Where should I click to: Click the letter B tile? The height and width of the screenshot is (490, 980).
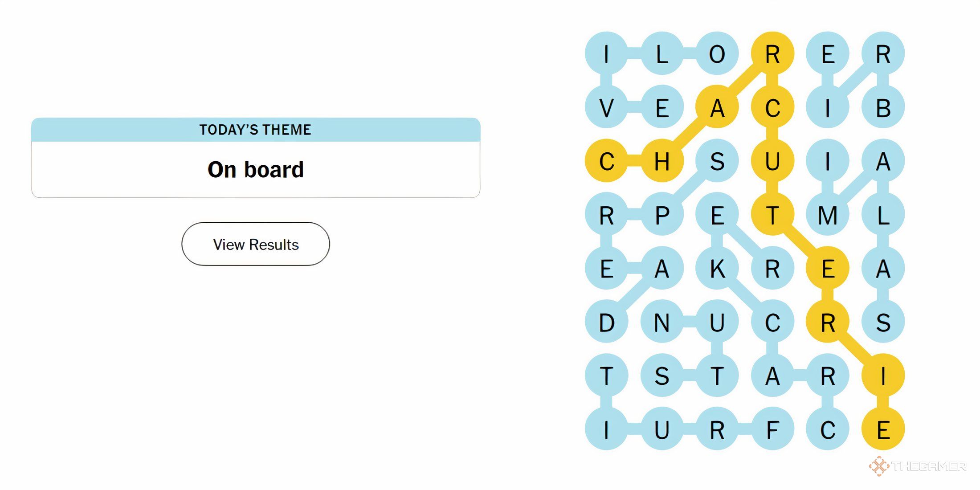pos(883,107)
